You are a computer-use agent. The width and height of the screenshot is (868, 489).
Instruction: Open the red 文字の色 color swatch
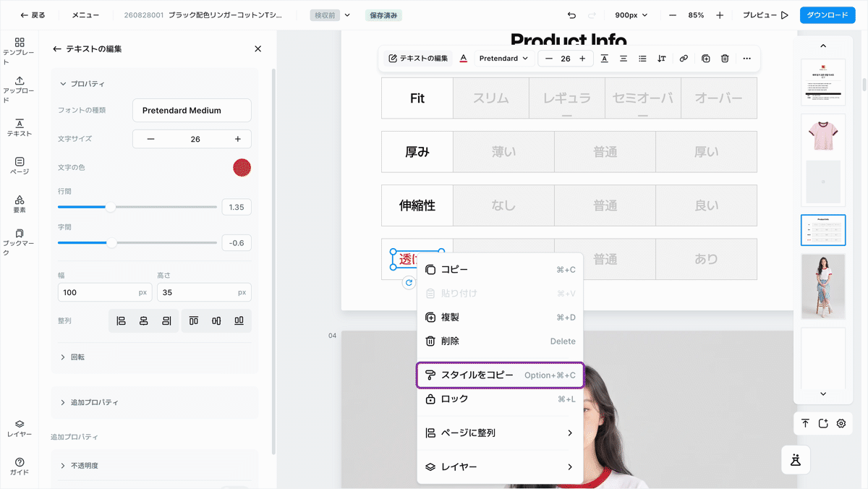pos(242,168)
